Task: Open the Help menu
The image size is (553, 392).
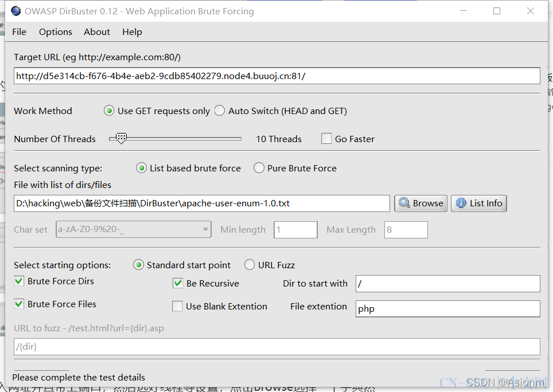Action: tap(132, 32)
